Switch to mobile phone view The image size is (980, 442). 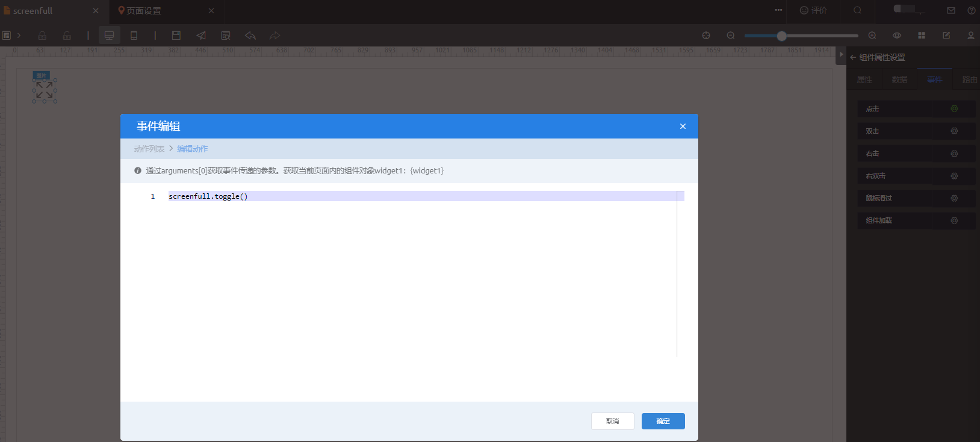click(134, 36)
